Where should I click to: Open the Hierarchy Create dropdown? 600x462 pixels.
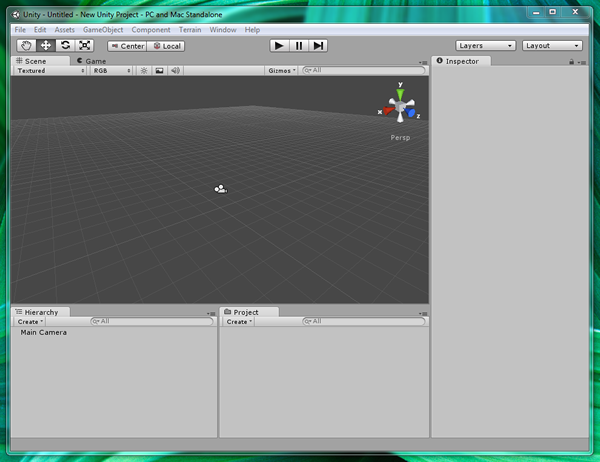click(x=30, y=322)
